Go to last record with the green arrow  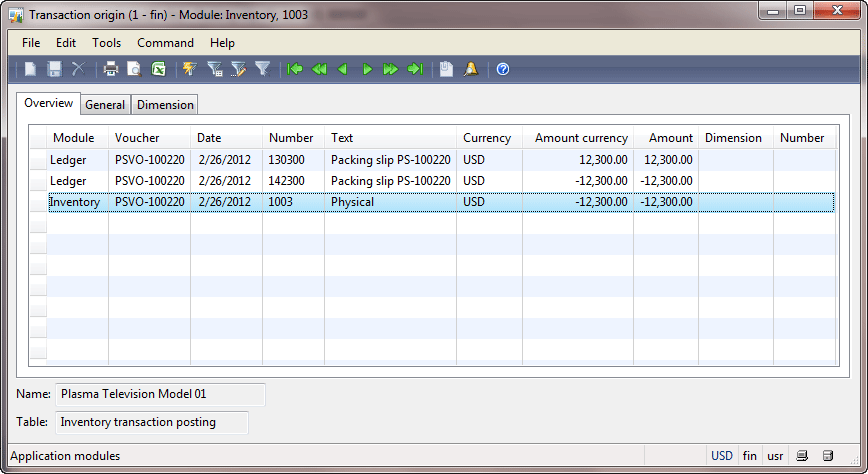tap(415, 69)
